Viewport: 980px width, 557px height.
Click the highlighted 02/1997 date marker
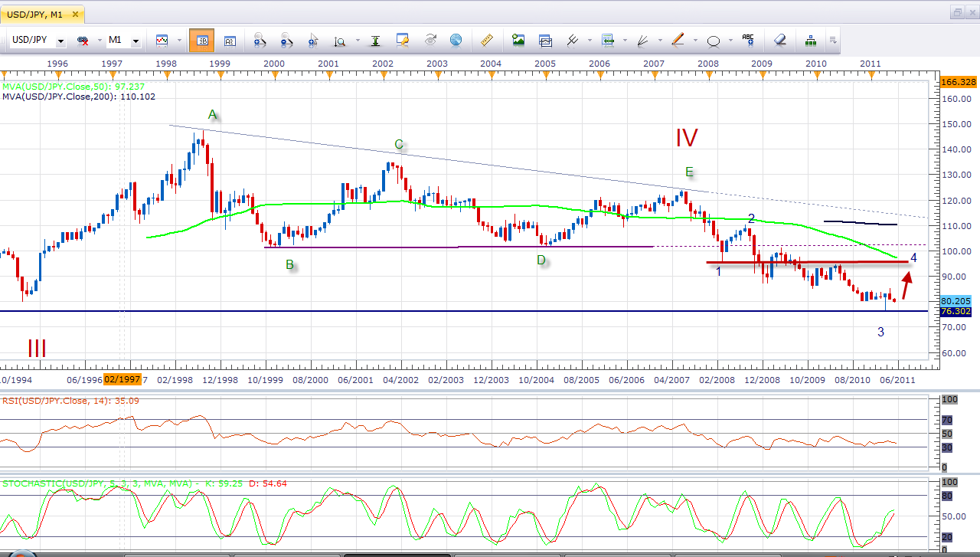pos(121,379)
